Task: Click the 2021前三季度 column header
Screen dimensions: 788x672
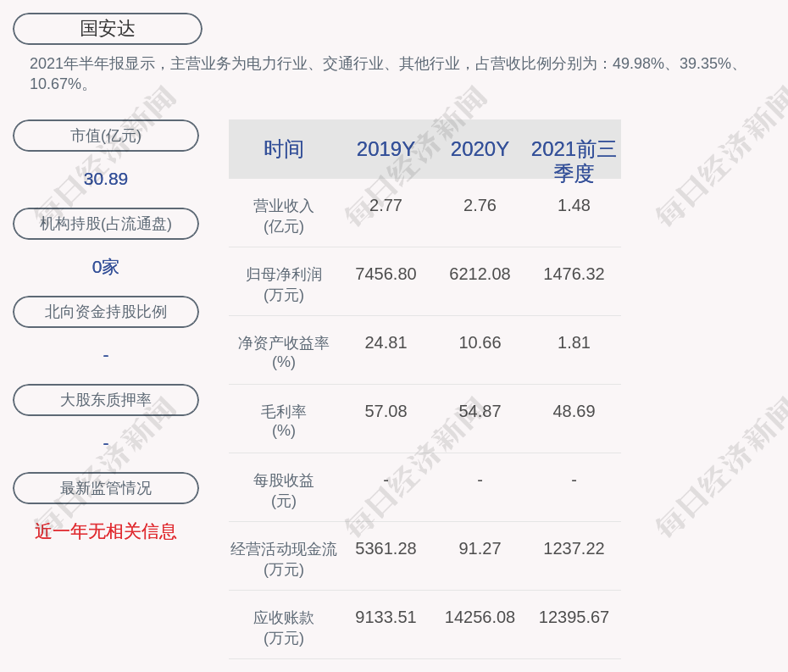Action: (574, 160)
